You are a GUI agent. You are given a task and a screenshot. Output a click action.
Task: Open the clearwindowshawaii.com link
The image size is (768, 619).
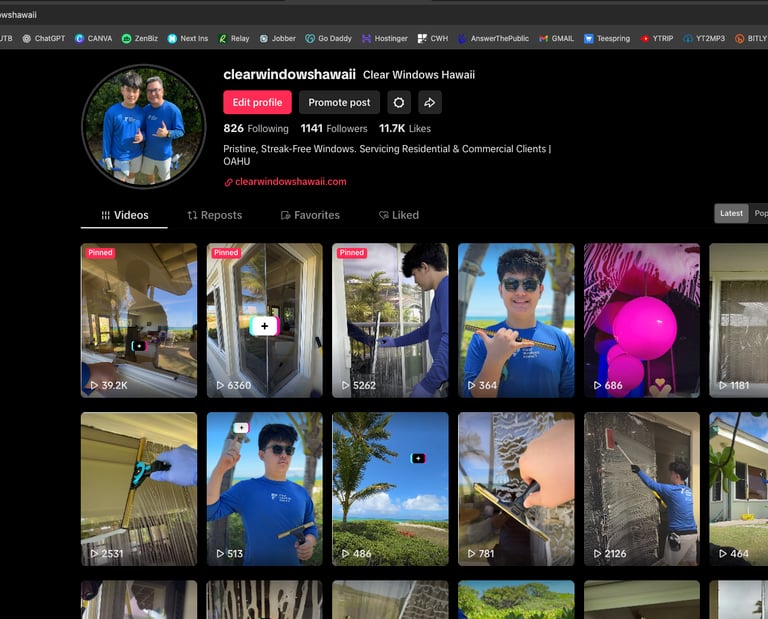pos(286,182)
